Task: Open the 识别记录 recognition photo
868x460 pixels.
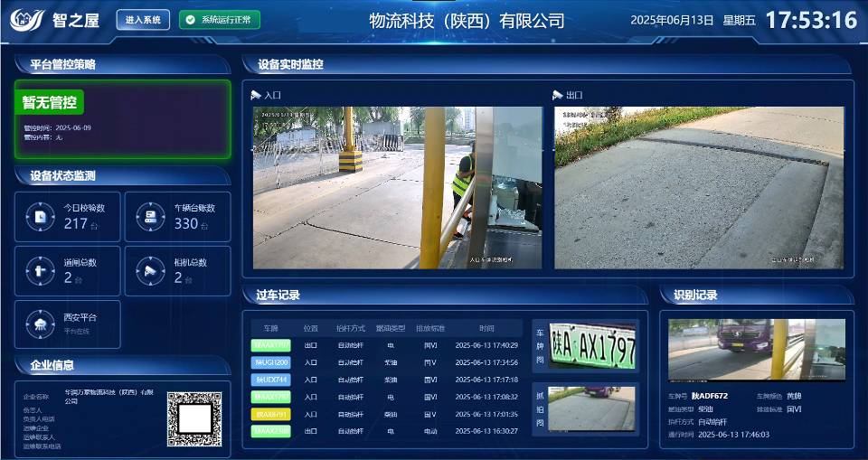Action: pos(756,350)
